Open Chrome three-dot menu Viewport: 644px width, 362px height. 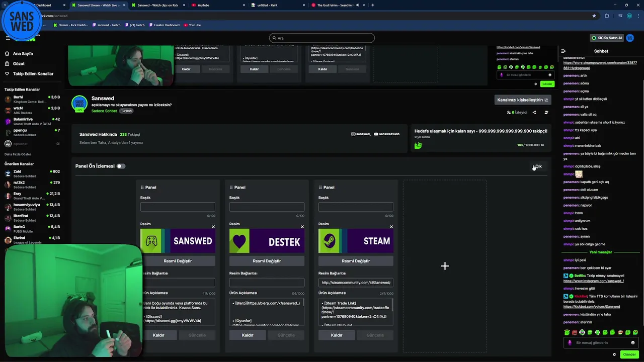(638, 16)
